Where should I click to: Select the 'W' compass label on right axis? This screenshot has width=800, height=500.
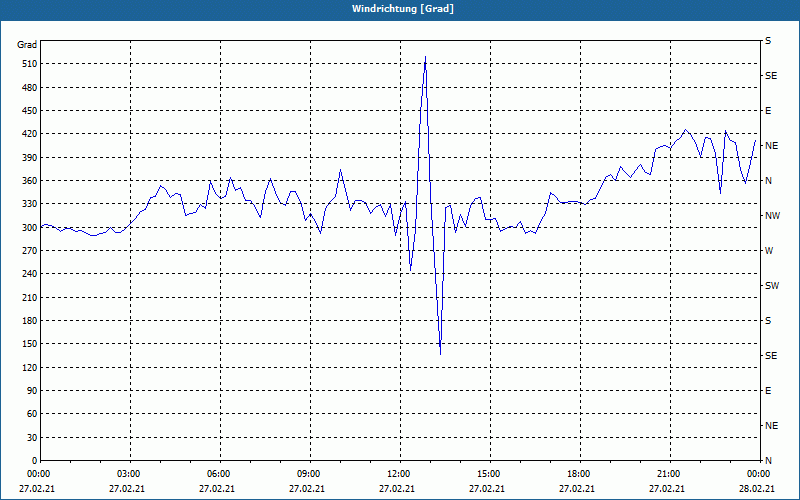point(769,251)
